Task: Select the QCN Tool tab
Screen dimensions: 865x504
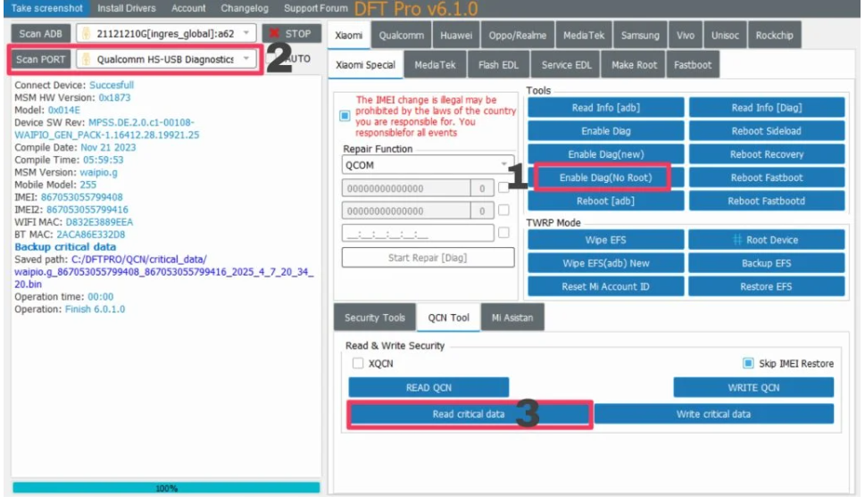Action: click(x=448, y=318)
